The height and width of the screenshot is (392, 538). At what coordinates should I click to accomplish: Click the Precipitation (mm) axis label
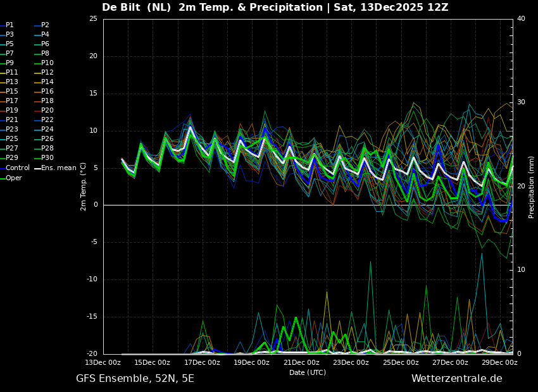click(532, 187)
